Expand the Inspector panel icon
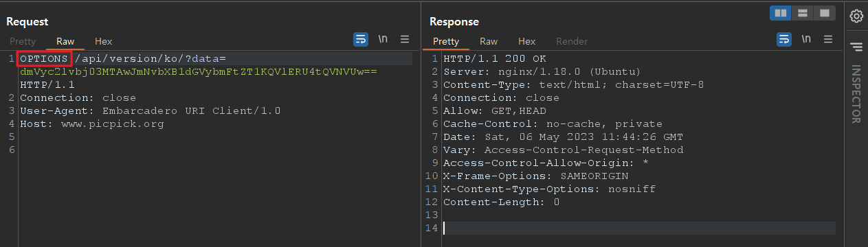 (856, 47)
